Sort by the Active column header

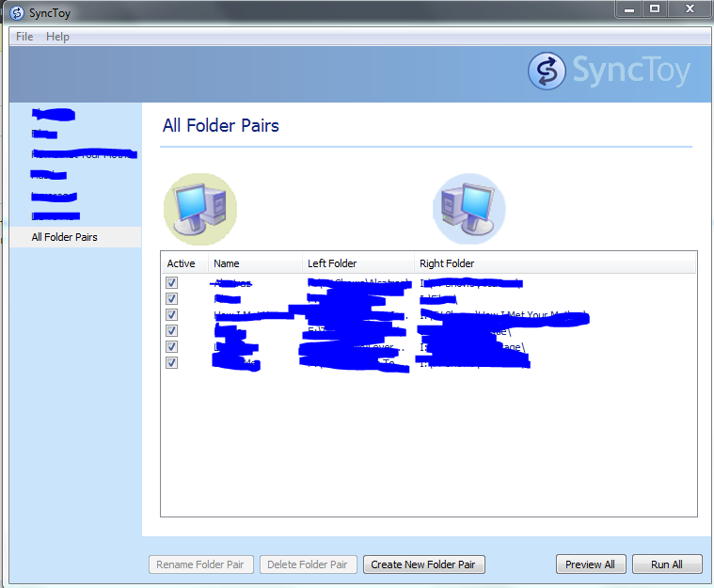pos(185,263)
